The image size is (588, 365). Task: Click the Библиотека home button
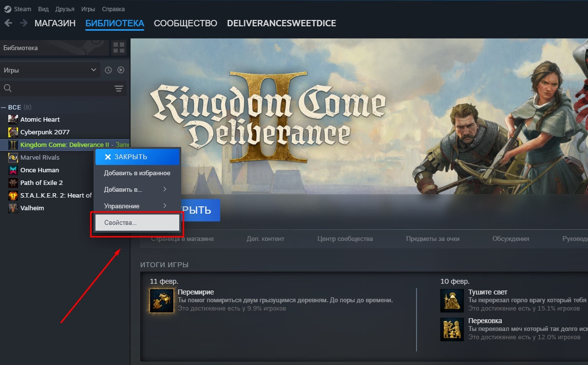click(54, 48)
